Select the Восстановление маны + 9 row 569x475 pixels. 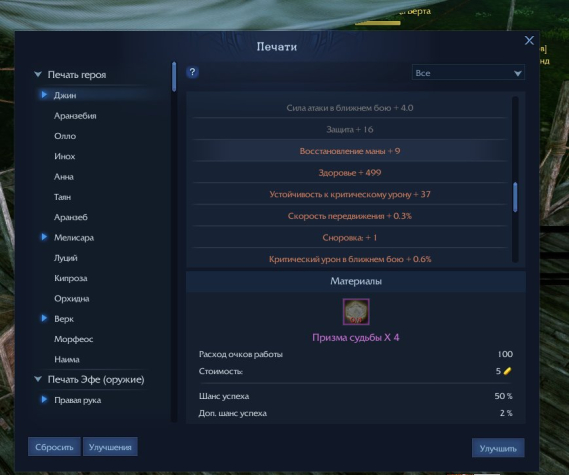coord(350,151)
